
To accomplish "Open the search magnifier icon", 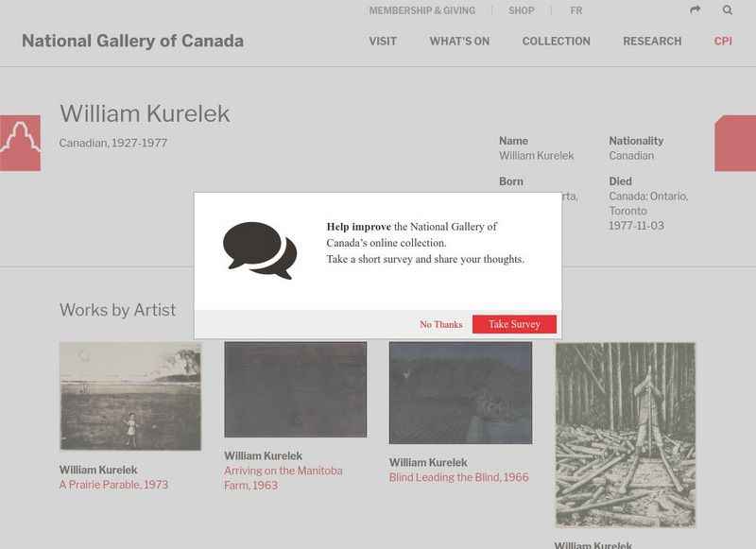I will pos(728,10).
